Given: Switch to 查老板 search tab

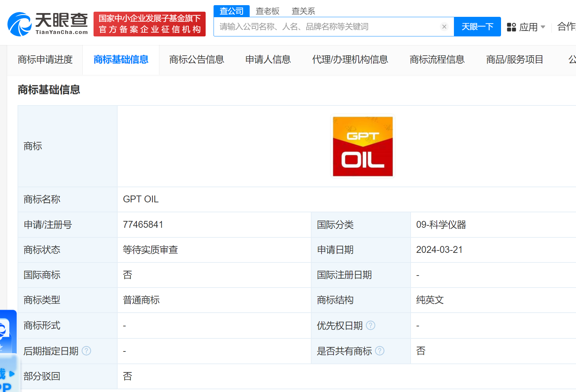Looking at the screenshot, I should coord(267,11).
